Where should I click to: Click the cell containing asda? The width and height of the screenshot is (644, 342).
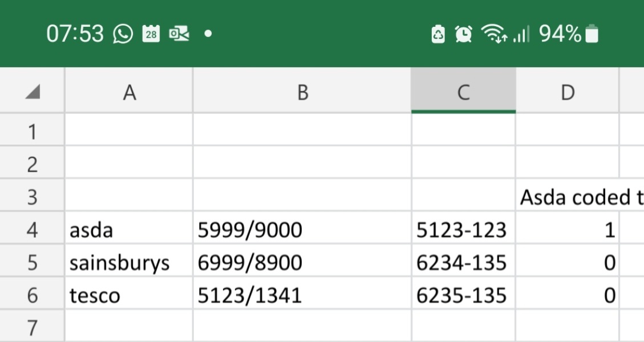(128, 230)
